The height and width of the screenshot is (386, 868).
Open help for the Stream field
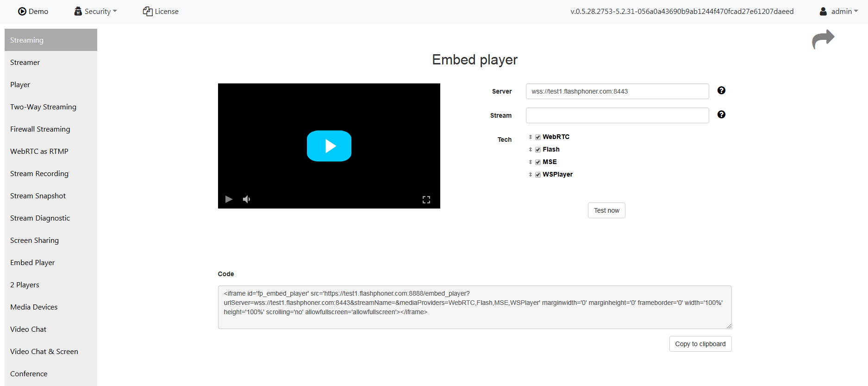[721, 115]
